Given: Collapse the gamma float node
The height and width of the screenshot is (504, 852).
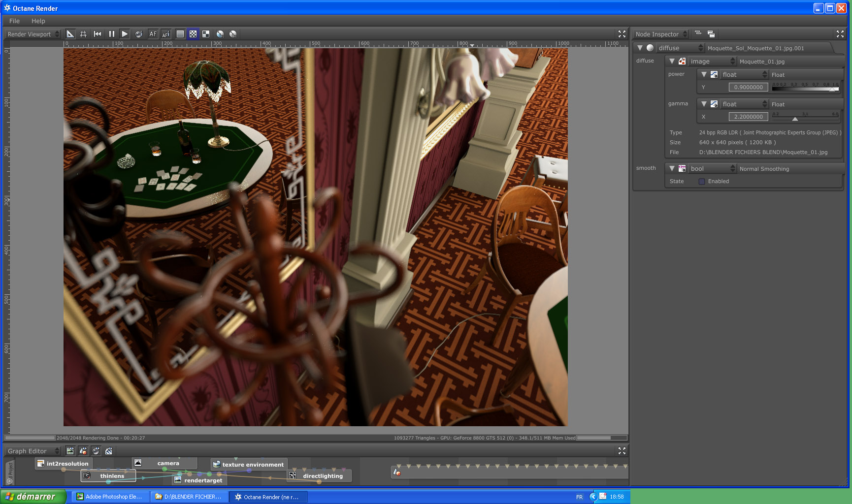Looking at the screenshot, I should click(x=704, y=104).
